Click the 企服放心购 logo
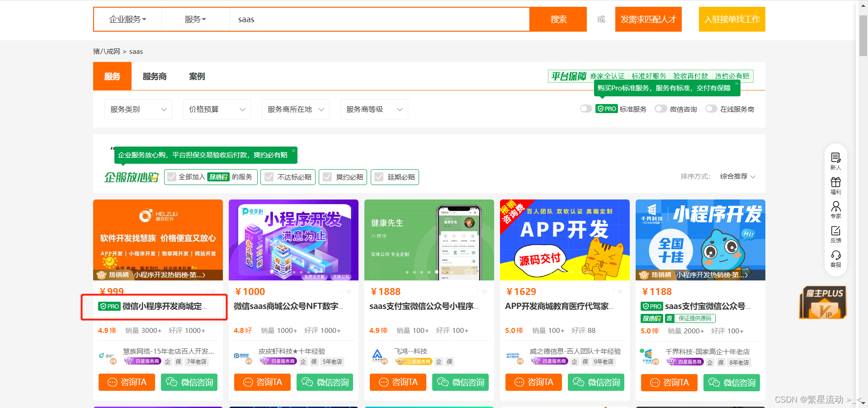Viewport: 868px width, 408px height. 132,177
